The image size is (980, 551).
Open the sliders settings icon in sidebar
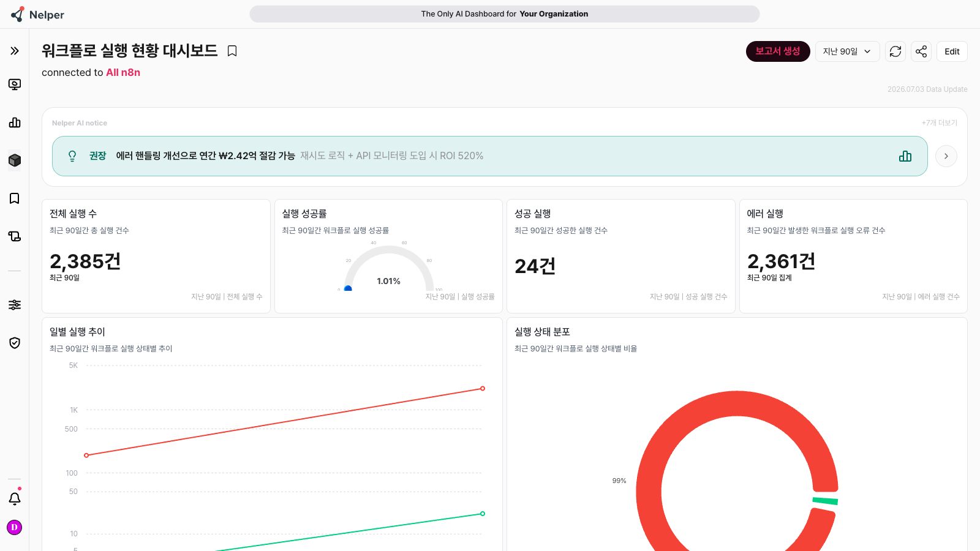click(15, 305)
